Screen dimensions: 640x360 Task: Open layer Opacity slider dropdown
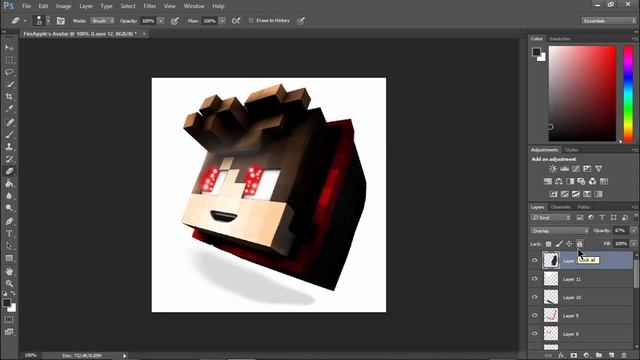(x=633, y=231)
